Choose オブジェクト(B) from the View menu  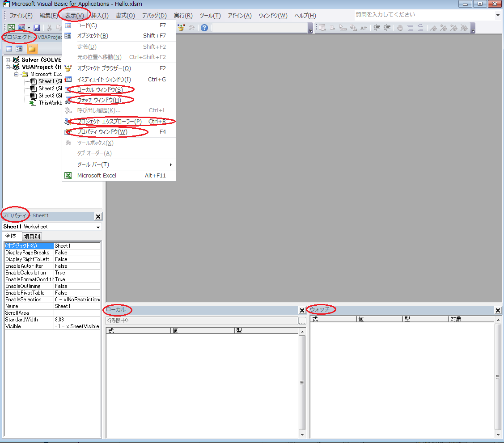click(x=119, y=36)
